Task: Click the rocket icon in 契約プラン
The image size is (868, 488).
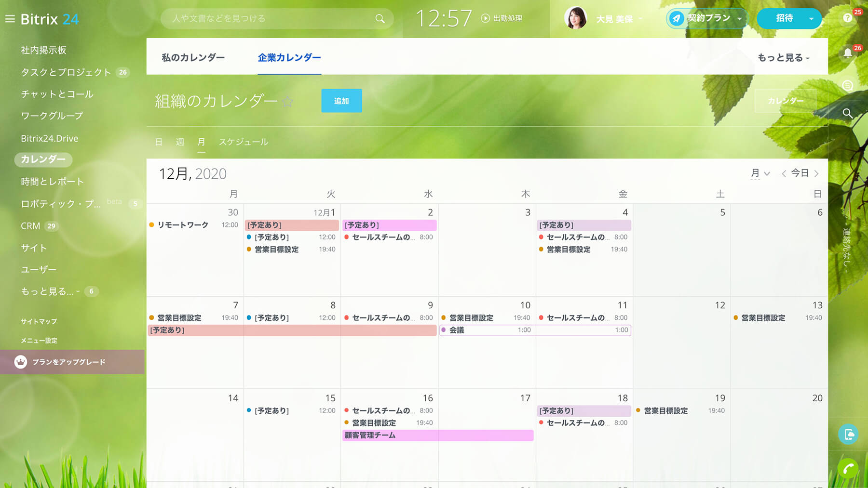Action: [677, 18]
